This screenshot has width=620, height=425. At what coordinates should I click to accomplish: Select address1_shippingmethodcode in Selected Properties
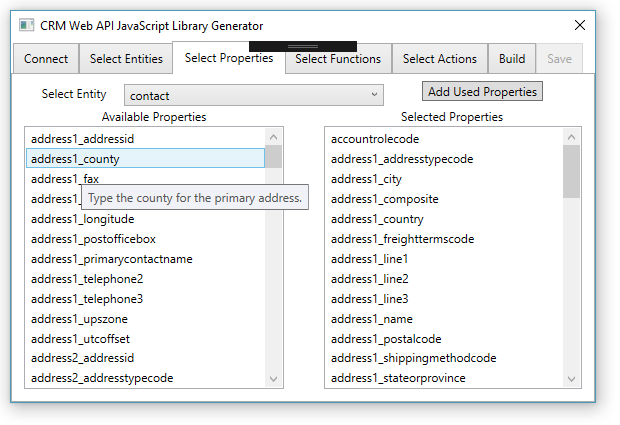(x=444, y=358)
